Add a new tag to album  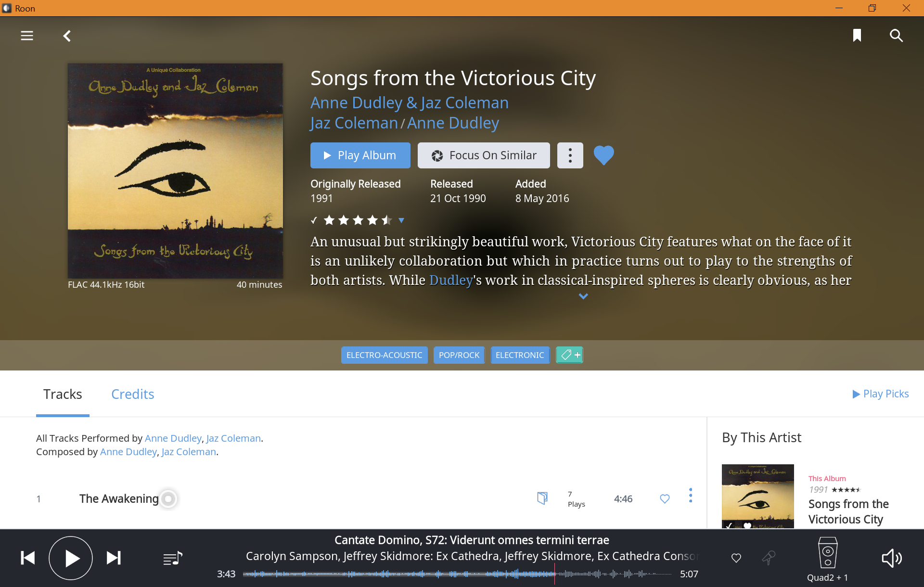[569, 355]
